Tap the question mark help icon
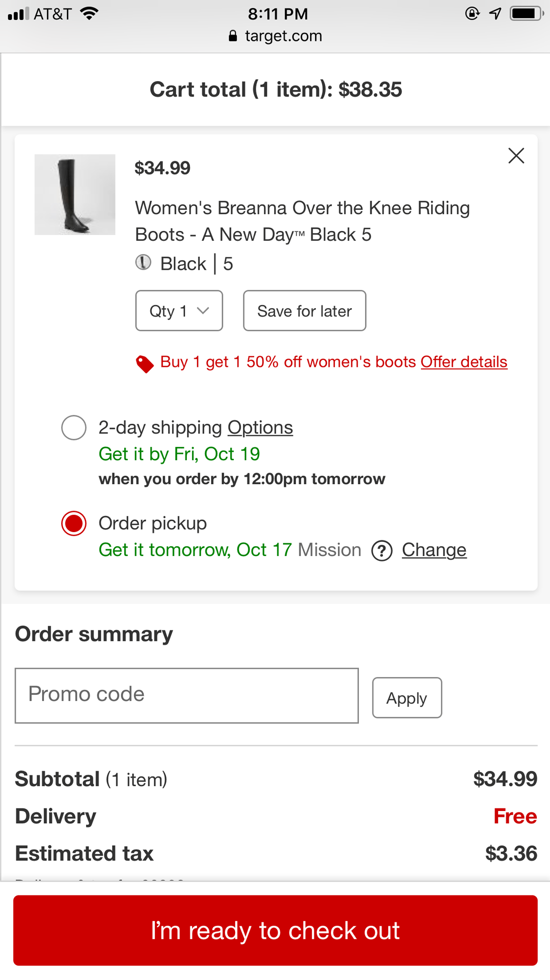This screenshot has width=550, height=980. (382, 551)
